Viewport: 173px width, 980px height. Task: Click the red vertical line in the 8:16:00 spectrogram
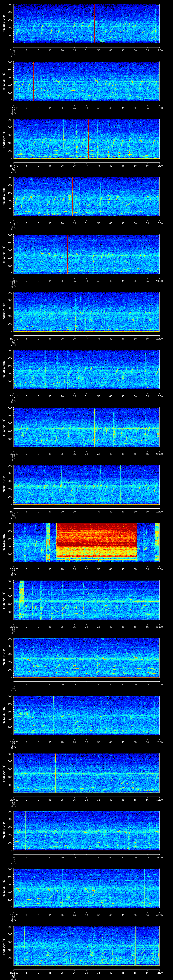94,24
